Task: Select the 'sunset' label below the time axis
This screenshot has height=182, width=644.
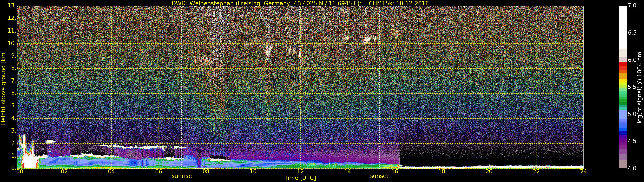Action: coord(379,176)
